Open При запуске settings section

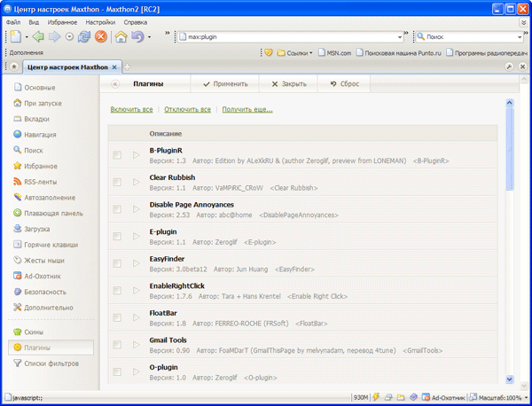37,103
